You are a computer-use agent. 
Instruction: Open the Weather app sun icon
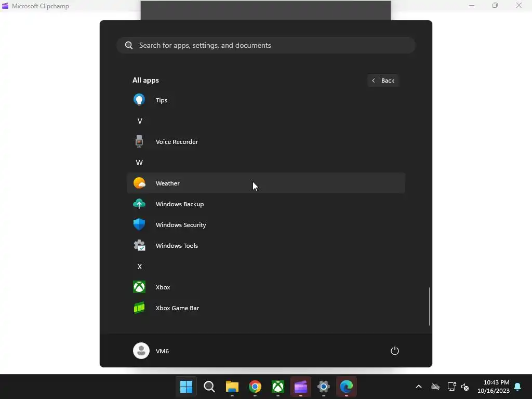pos(139,183)
